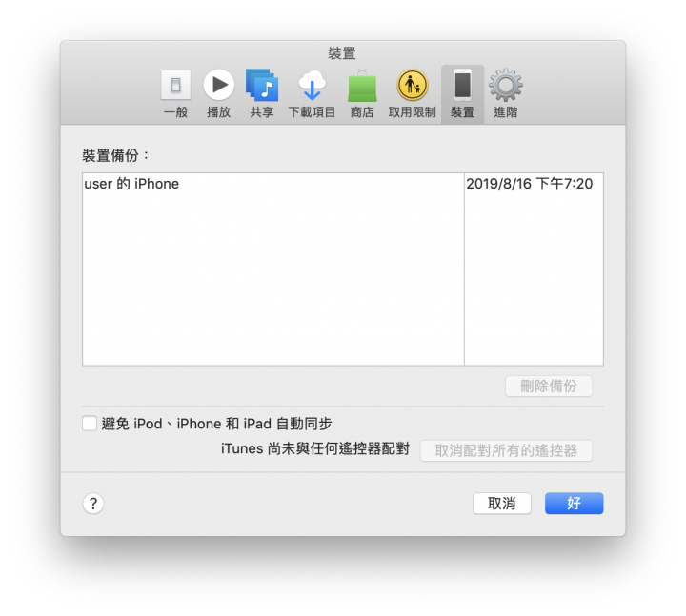Select the 共享 sharing music icon

pyautogui.click(x=262, y=85)
